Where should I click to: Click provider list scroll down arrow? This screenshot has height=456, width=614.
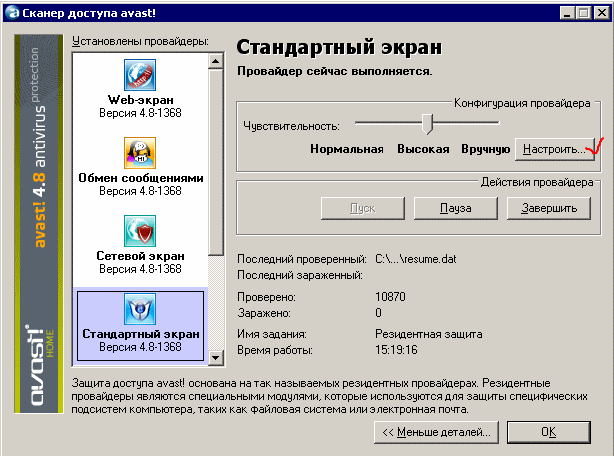(x=216, y=357)
